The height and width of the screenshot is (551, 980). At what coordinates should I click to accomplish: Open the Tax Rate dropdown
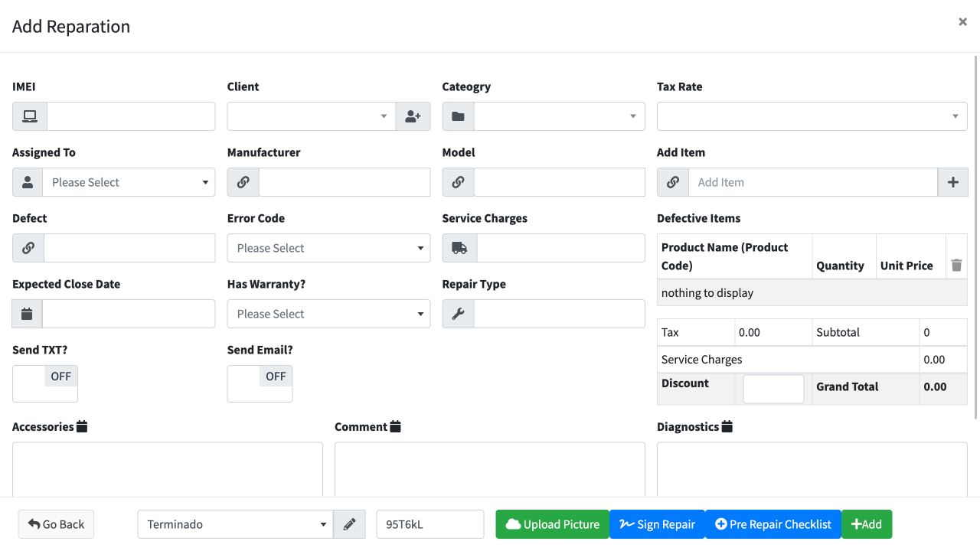pyautogui.click(x=812, y=116)
